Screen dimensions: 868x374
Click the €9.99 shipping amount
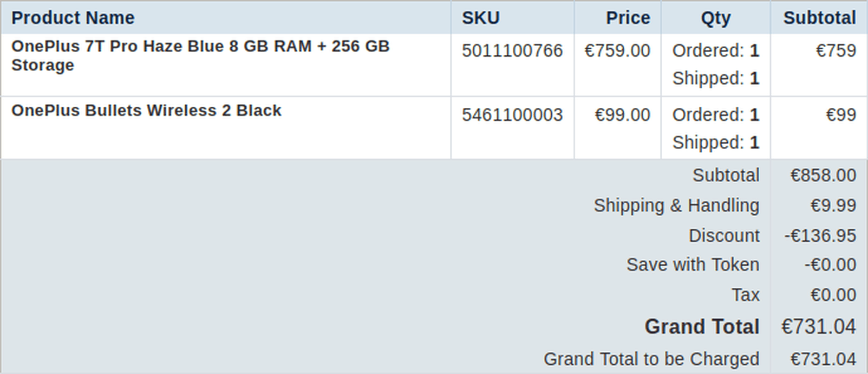[x=833, y=205]
